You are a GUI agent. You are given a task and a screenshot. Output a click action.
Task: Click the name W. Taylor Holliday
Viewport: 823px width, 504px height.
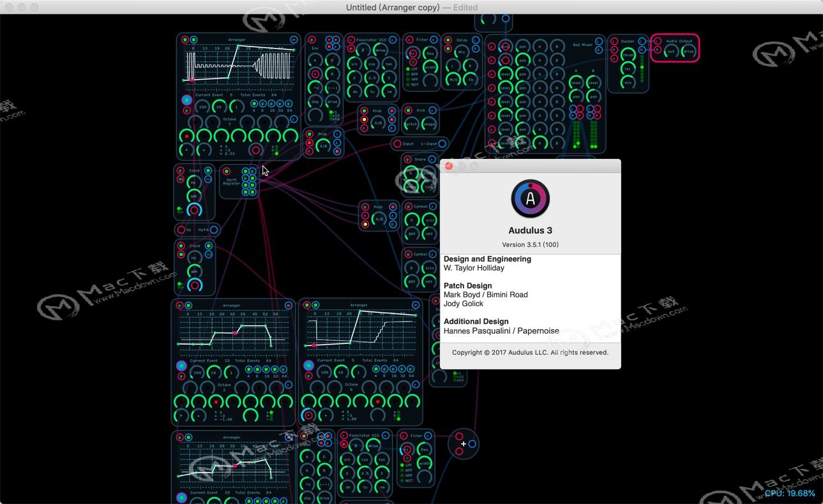coord(474,268)
